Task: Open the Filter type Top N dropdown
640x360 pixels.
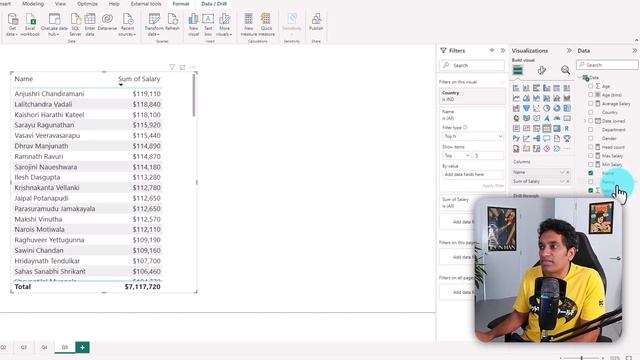Action: 473,136
